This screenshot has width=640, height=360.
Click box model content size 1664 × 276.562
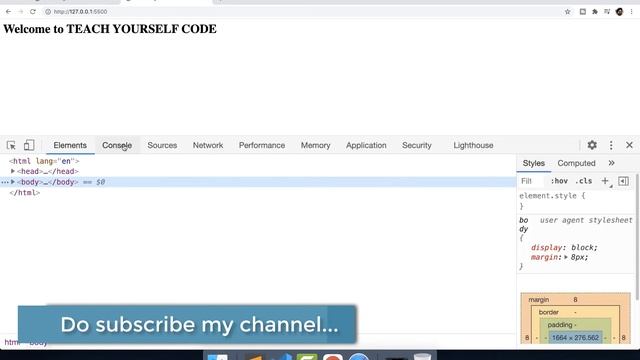[575, 338]
